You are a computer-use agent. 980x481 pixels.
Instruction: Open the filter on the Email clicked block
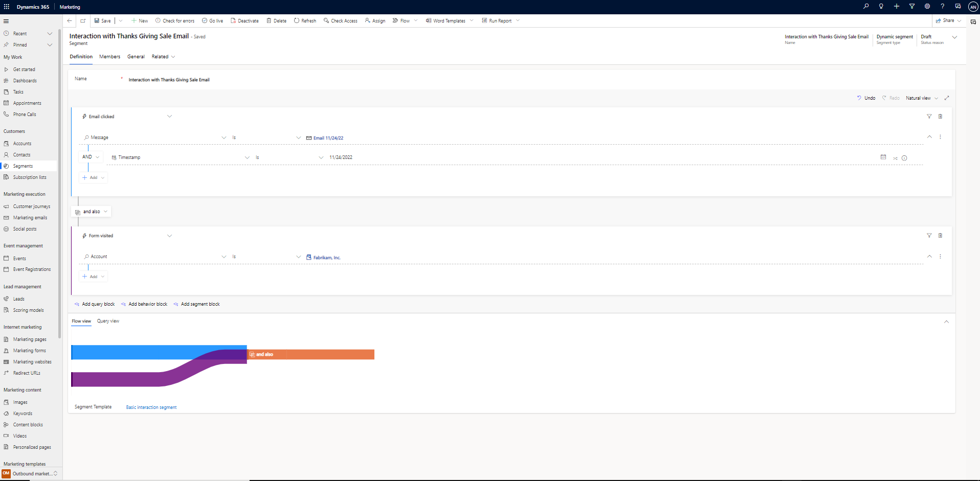point(929,117)
